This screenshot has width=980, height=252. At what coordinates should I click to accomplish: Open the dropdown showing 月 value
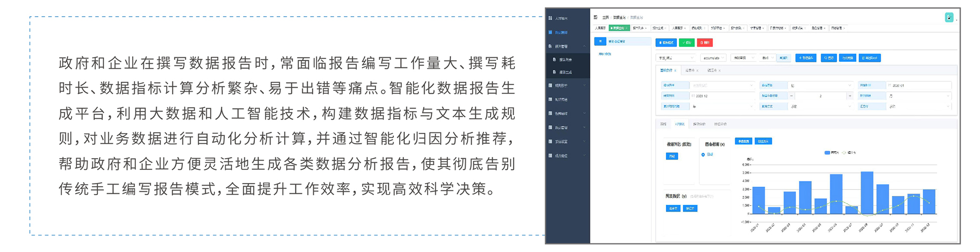(918, 96)
